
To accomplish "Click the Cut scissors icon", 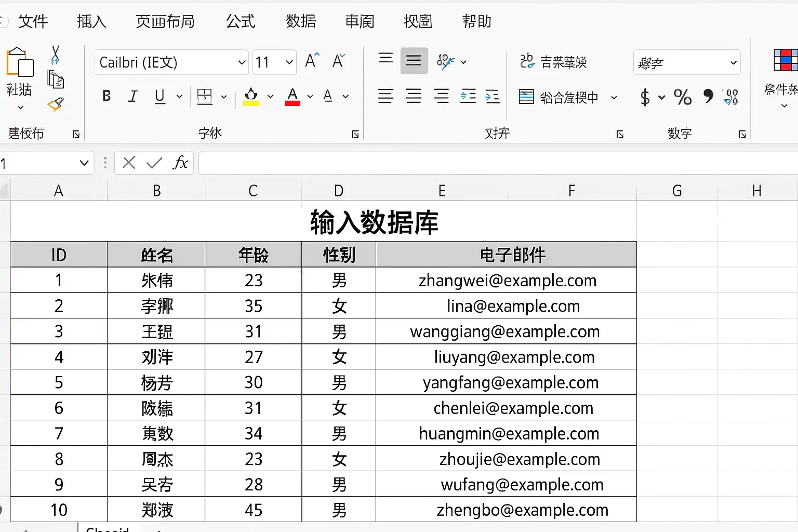I will pyautogui.click(x=56, y=55).
